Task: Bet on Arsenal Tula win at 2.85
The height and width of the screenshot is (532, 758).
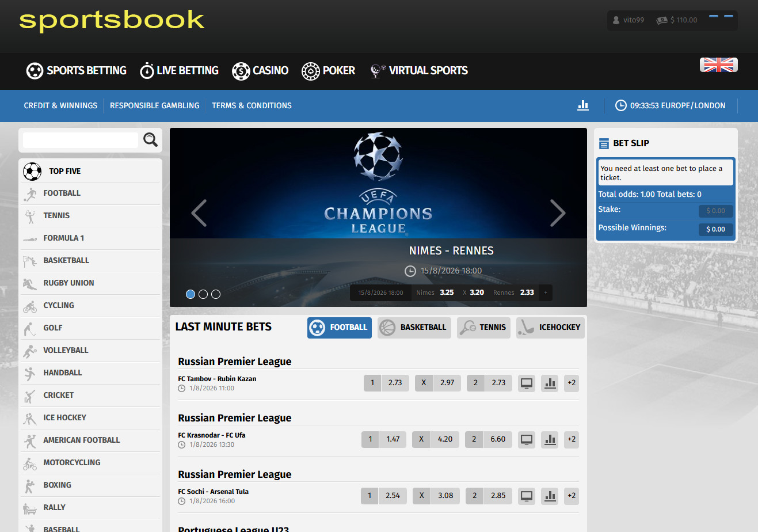Action: coord(489,496)
